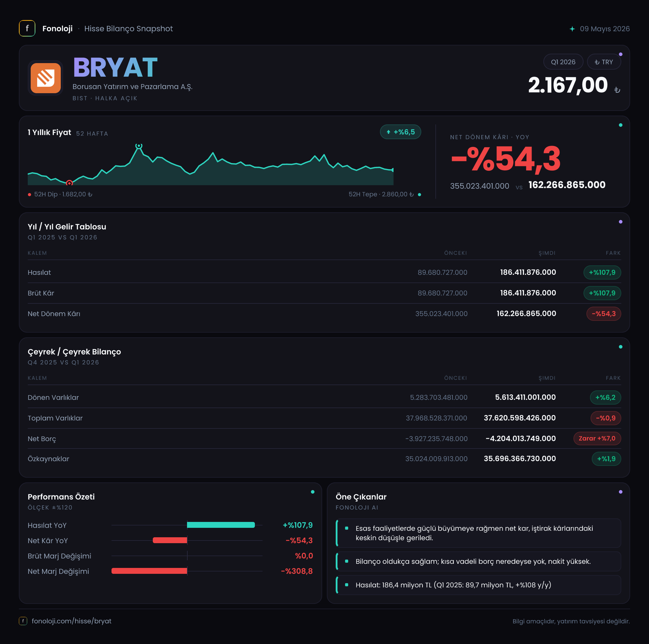Click the prior-year net profit 355.023.401.000 beside 'vs'
The height and width of the screenshot is (644, 649).
click(479, 186)
